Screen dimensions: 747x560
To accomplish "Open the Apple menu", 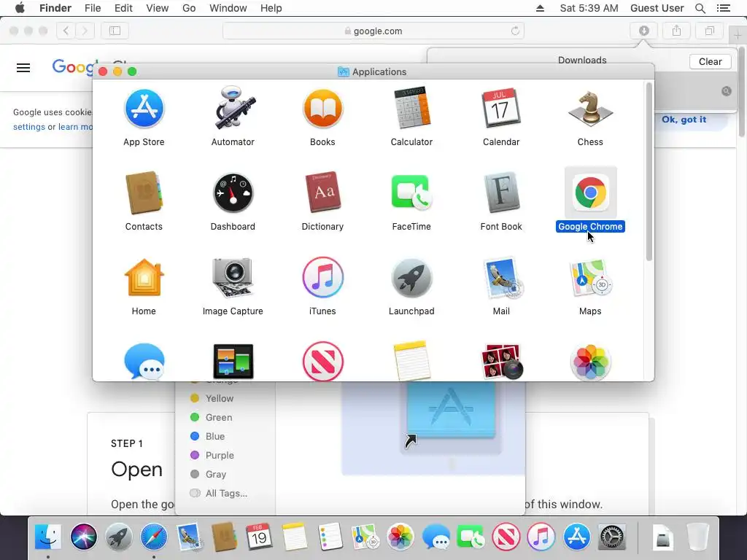I will tap(20, 8).
